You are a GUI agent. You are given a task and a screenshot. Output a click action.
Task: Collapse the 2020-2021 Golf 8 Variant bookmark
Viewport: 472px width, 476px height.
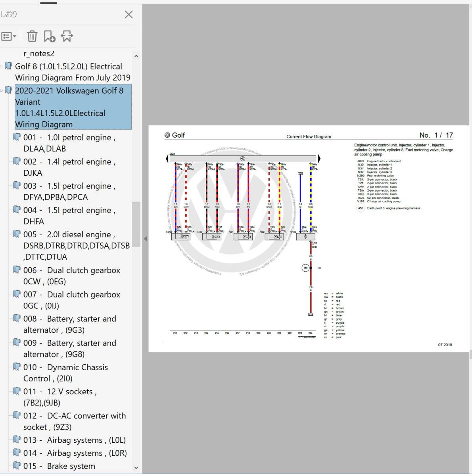(2, 90)
